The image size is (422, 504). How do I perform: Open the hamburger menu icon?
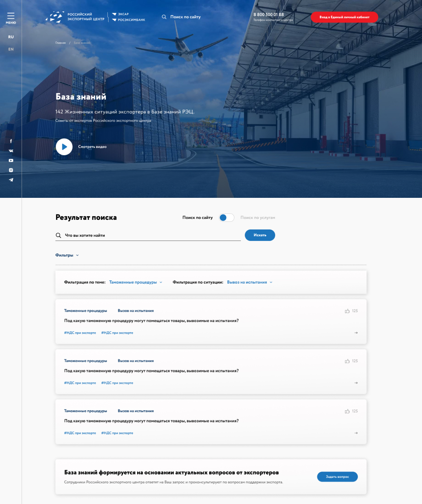click(x=11, y=17)
